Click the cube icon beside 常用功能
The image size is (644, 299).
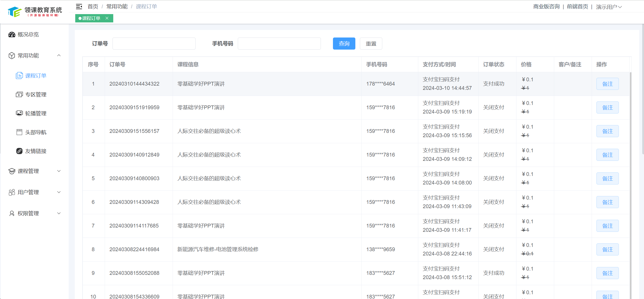click(x=12, y=56)
